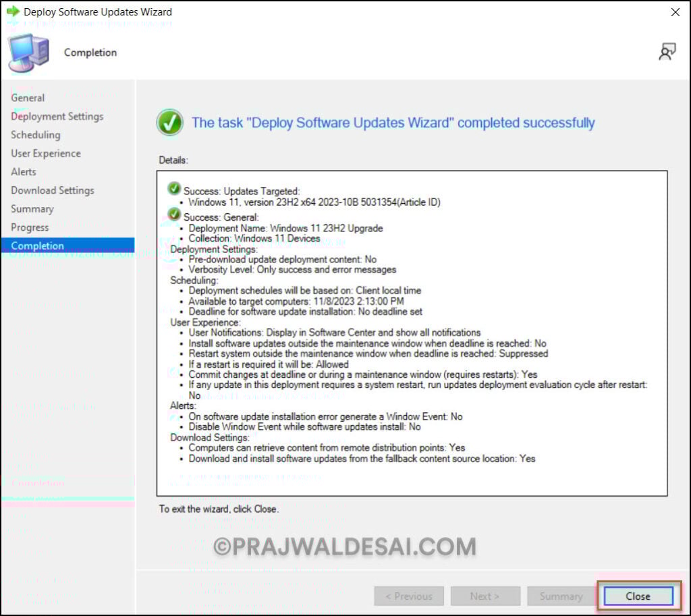Click the Updates Targeted success check icon
691x616 pixels.
pos(174,189)
